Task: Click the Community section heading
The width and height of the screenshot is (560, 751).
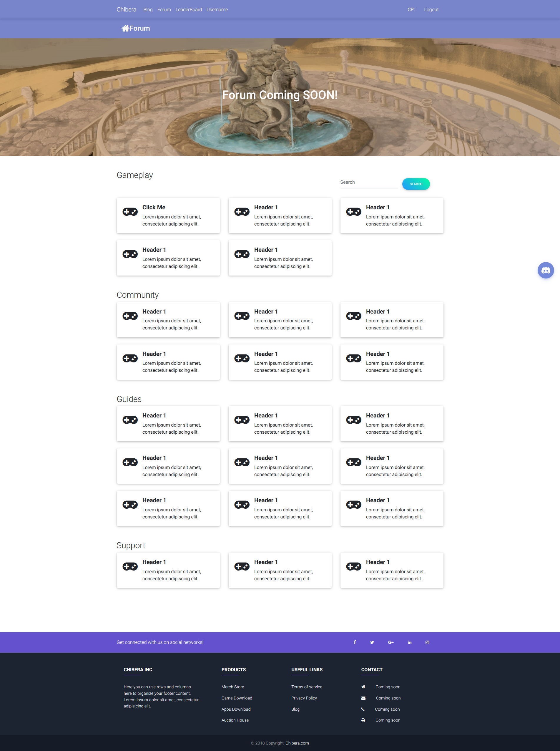Action: point(138,295)
